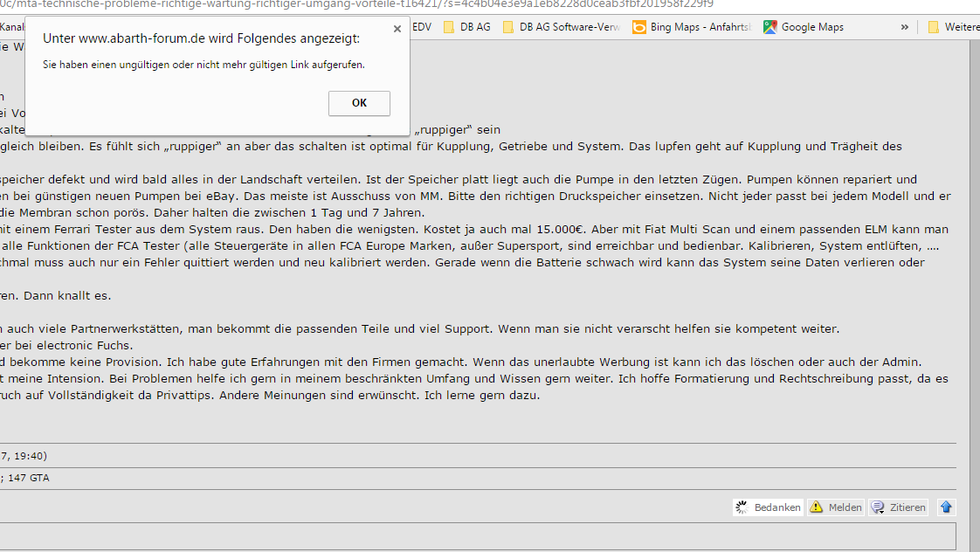Open the Zitieren speech bubble dropdown
980x552 pixels.
[x=878, y=507]
